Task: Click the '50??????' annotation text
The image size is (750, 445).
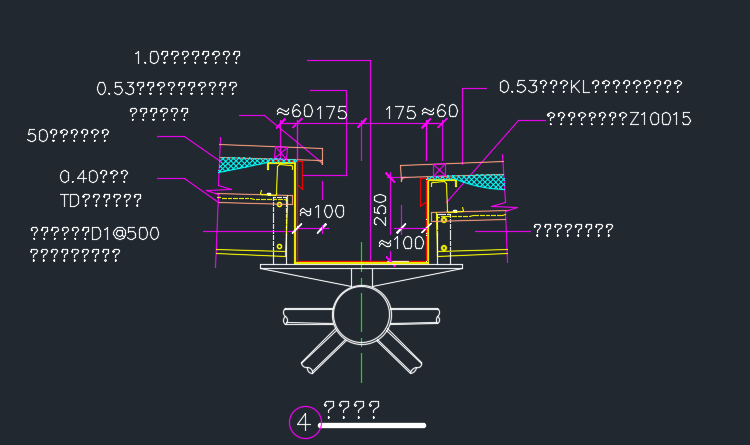Action: click(x=68, y=136)
